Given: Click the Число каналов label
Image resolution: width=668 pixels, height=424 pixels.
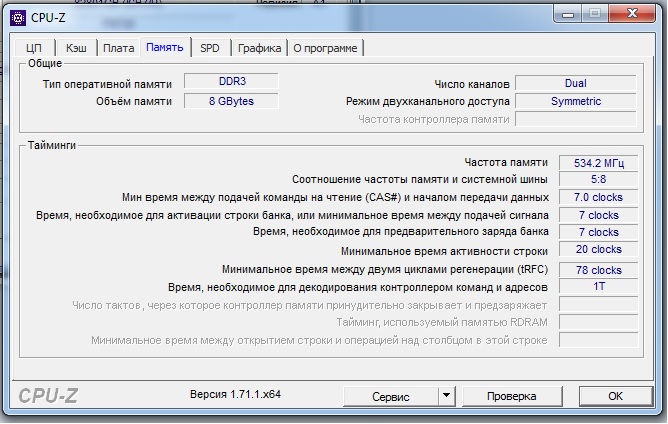Looking at the screenshot, I should click(x=472, y=84).
